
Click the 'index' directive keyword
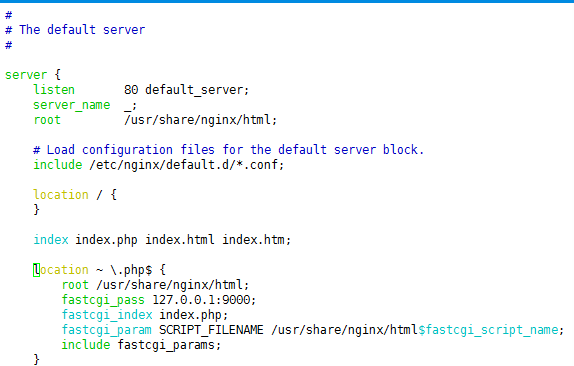pyautogui.click(x=51, y=240)
